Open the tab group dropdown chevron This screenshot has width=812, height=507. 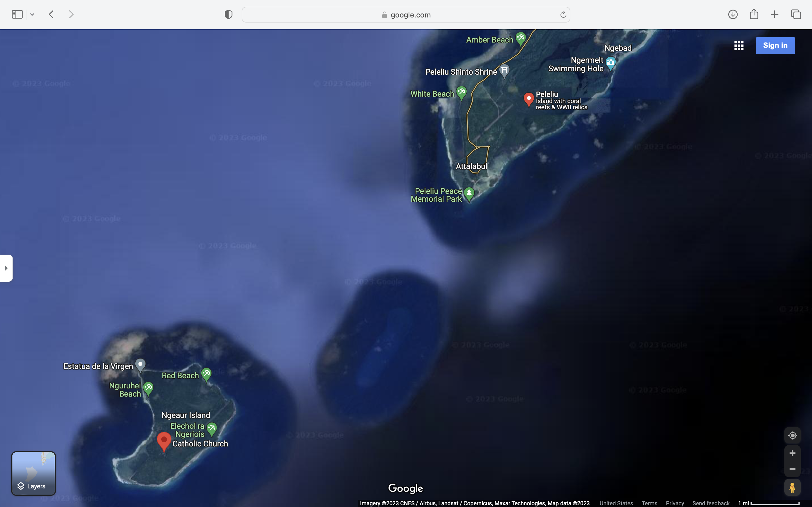(32, 14)
